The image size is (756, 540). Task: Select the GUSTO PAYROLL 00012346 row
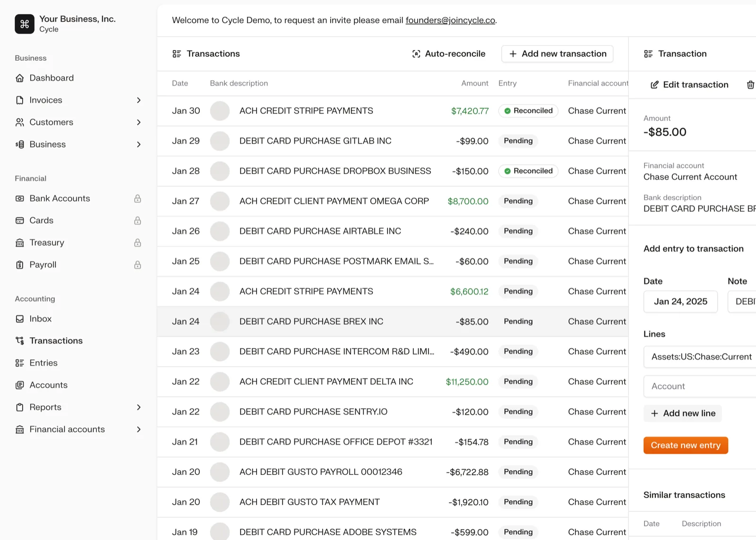click(393, 472)
